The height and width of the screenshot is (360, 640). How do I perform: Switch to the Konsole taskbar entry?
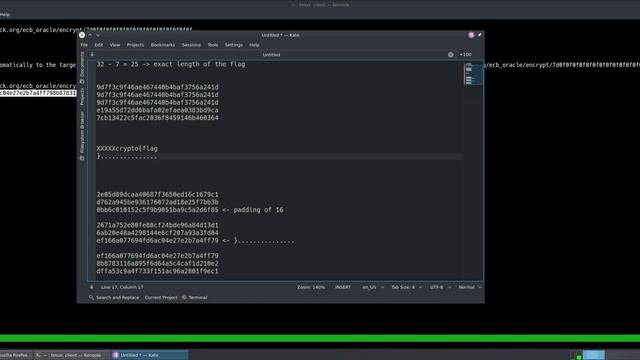[72, 355]
